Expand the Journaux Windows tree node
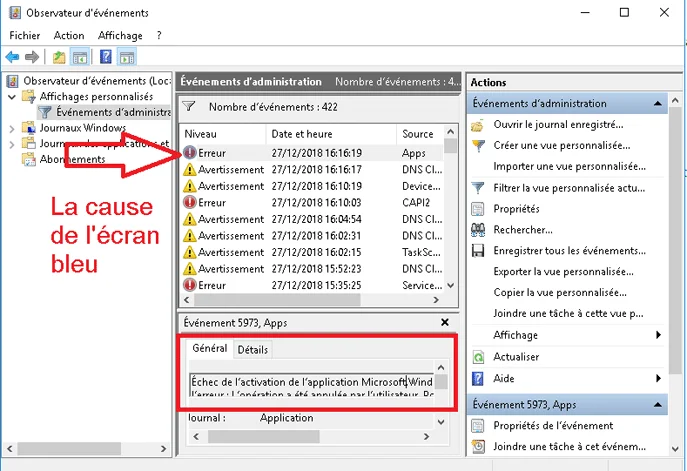This screenshot has height=471, width=687. coord(12,128)
